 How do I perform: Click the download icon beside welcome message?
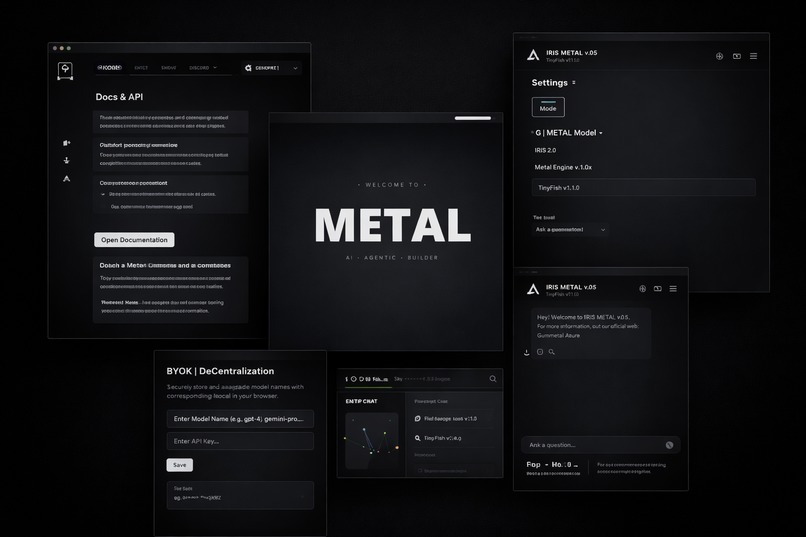click(x=526, y=353)
